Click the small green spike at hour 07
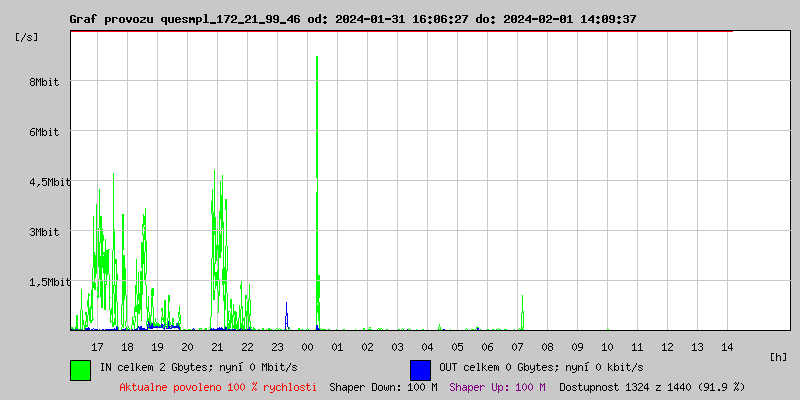The height and width of the screenshot is (400, 800). click(522, 310)
